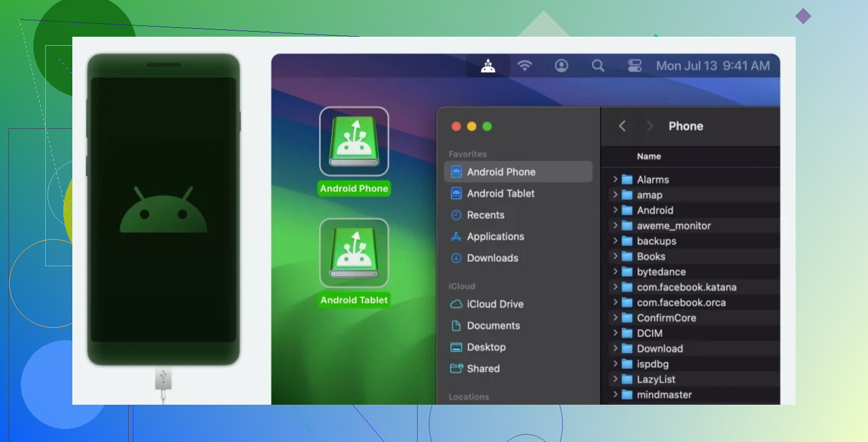Open Spotlight search magnifier icon

598,66
